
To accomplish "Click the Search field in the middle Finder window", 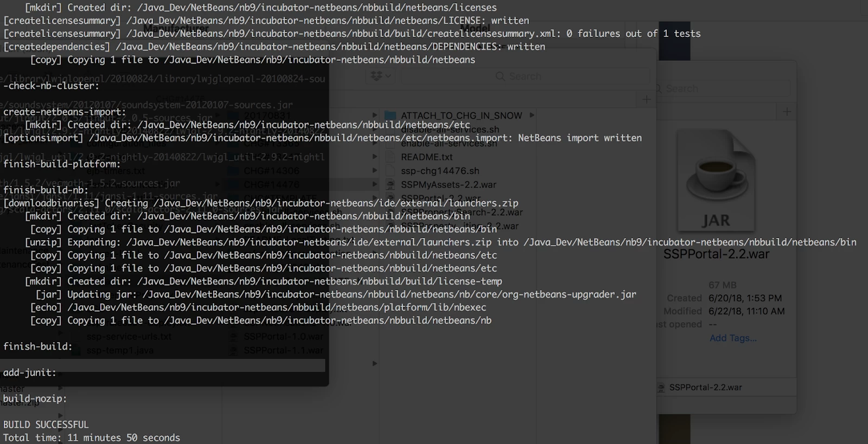I will click(x=525, y=76).
